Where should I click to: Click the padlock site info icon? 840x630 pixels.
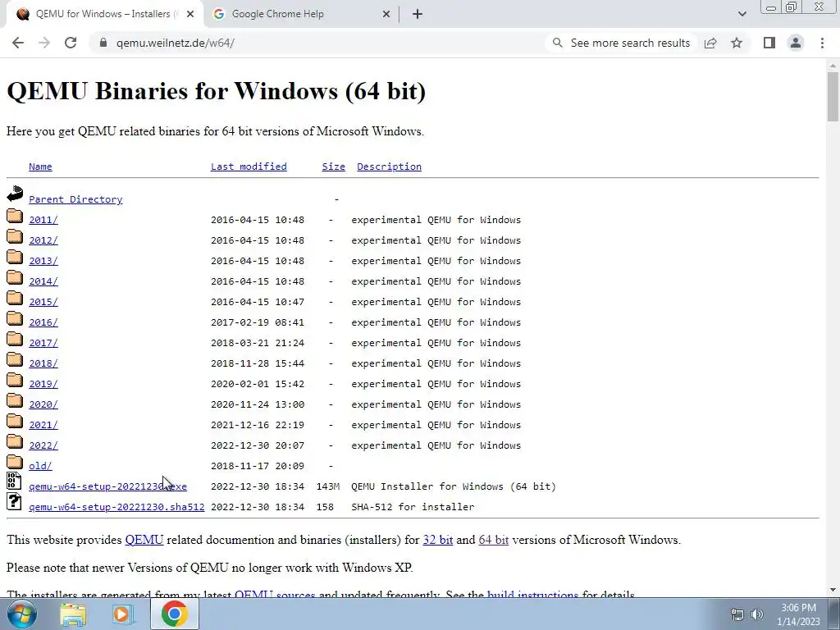(x=103, y=43)
